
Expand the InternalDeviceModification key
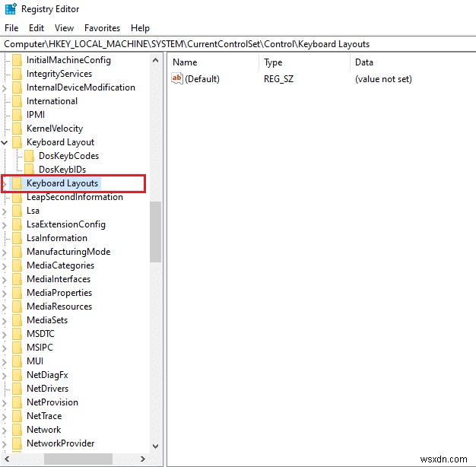5,88
